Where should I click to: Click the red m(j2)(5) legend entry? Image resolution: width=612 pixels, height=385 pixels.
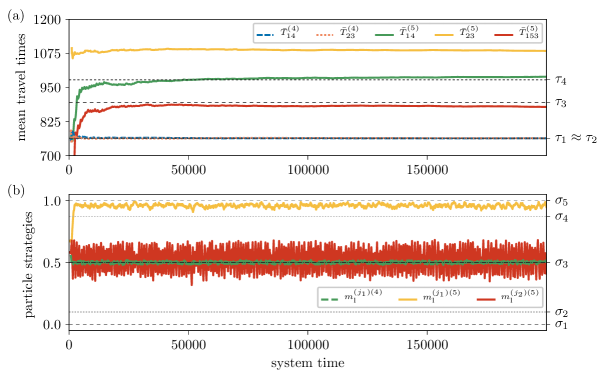pos(508,298)
